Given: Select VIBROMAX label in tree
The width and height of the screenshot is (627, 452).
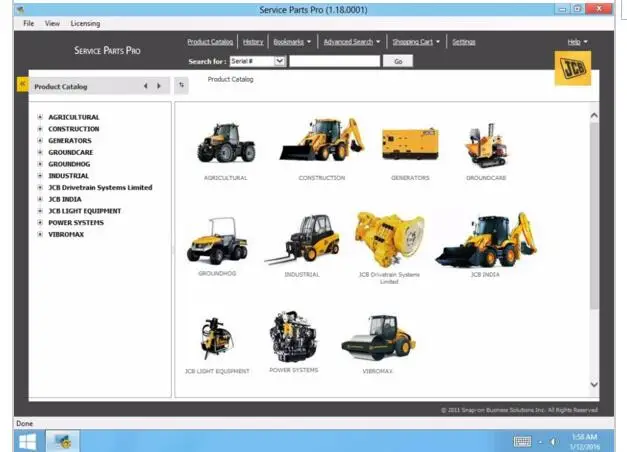Looking at the screenshot, I should click(66, 234).
